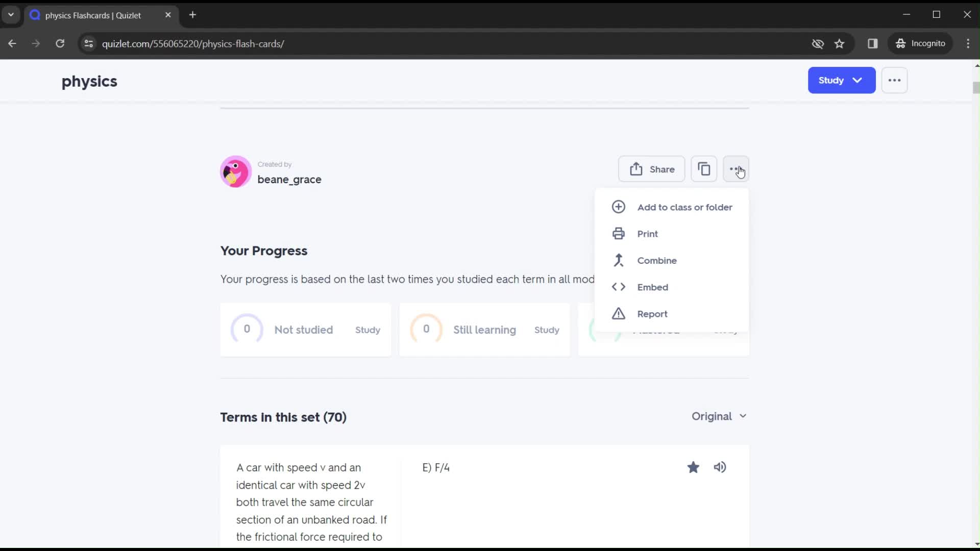Click the star/bookmark icon on flashcard
The image size is (980, 551).
(x=693, y=467)
